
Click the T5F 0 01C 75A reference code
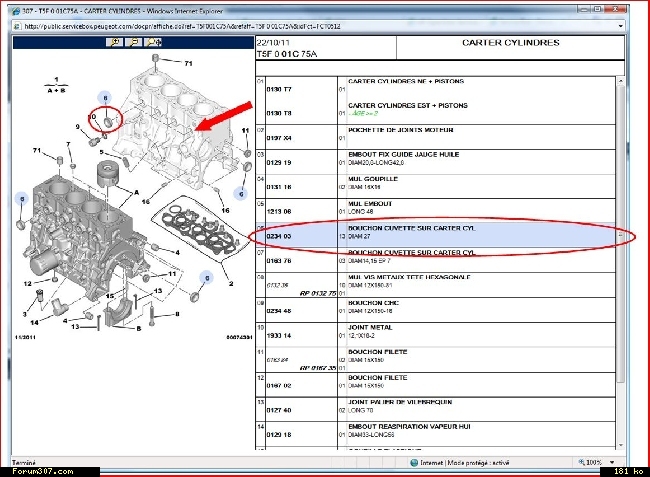[x=287, y=54]
